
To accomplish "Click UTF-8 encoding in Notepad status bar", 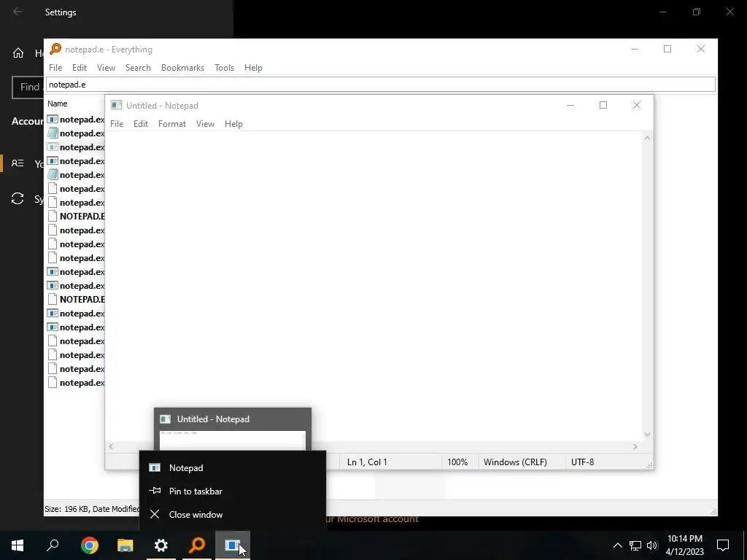I will coord(582,462).
